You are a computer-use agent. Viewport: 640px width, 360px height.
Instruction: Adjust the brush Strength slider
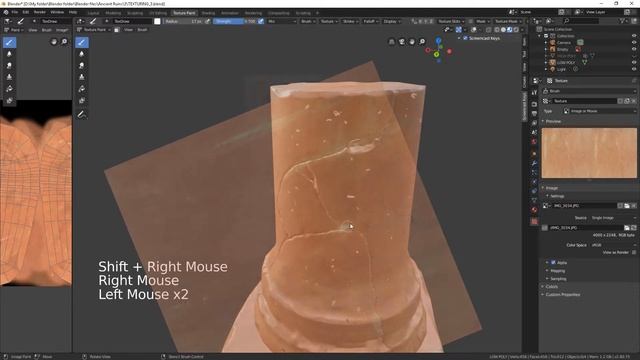coord(235,21)
